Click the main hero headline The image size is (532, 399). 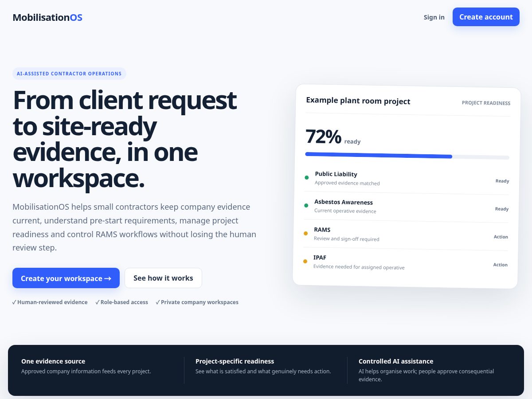(x=125, y=139)
